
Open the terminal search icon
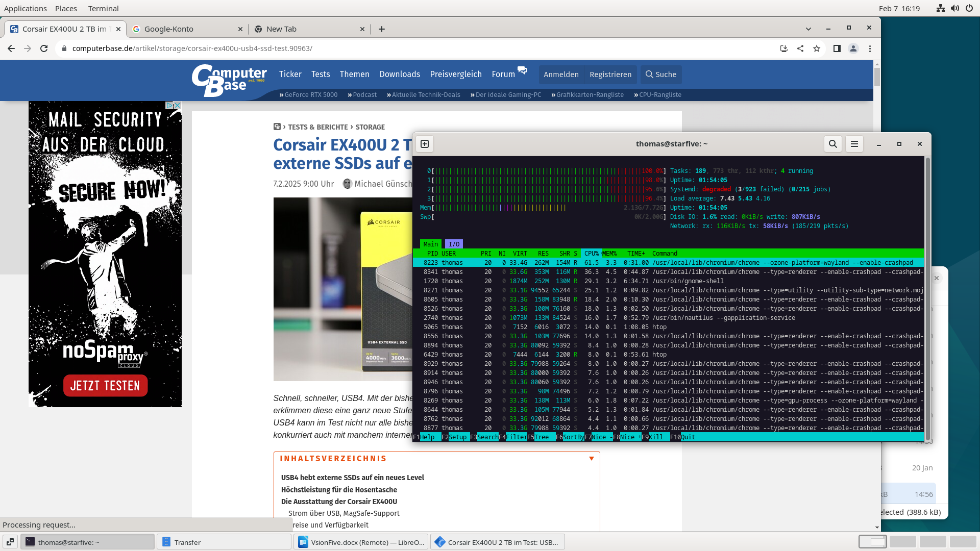832,144
